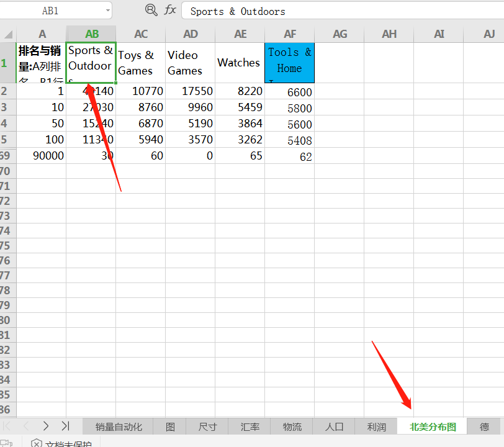Click the blue Tools & Home header cell

(290, 63)
